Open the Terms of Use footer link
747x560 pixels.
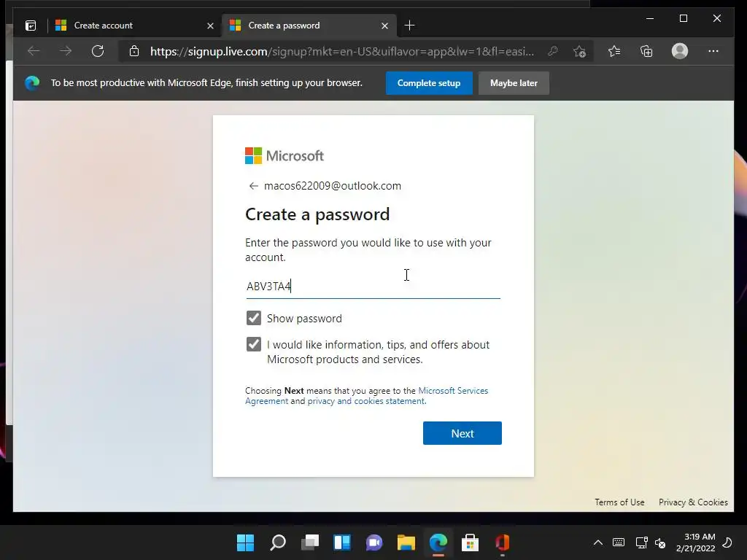tap(619, 502)
